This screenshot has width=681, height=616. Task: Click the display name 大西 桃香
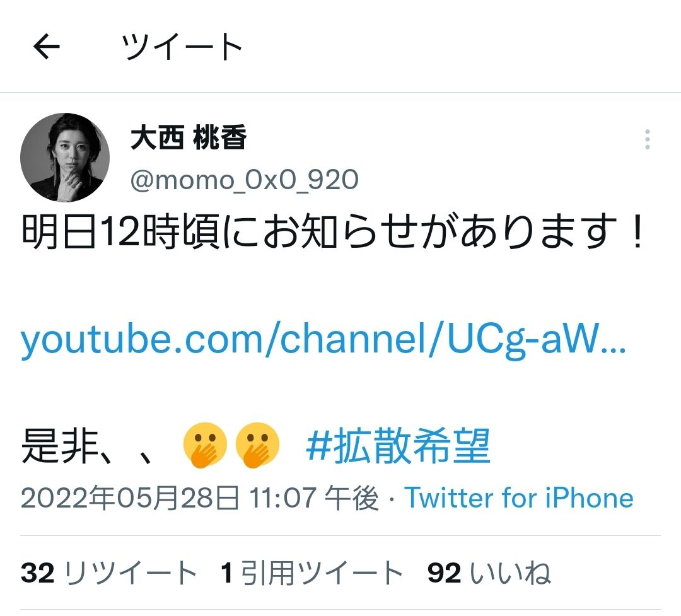coord(189,137)
